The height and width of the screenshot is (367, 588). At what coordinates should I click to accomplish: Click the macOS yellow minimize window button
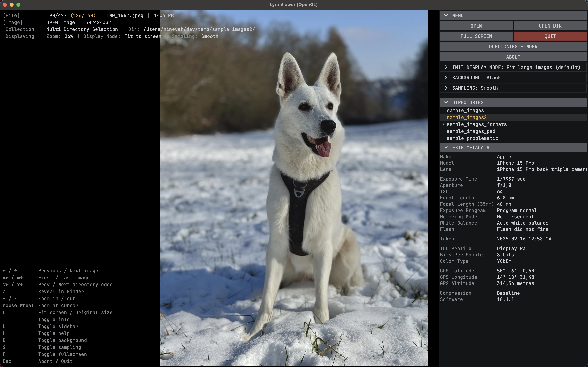pos(11,5)
